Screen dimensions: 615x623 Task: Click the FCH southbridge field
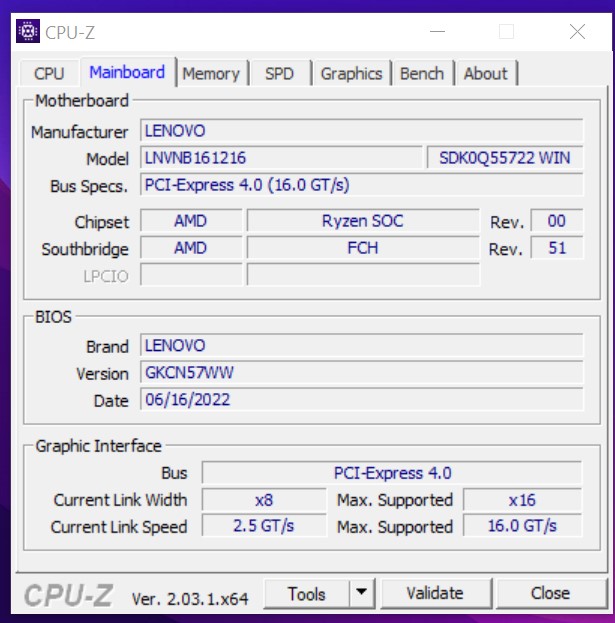[363, 248]
